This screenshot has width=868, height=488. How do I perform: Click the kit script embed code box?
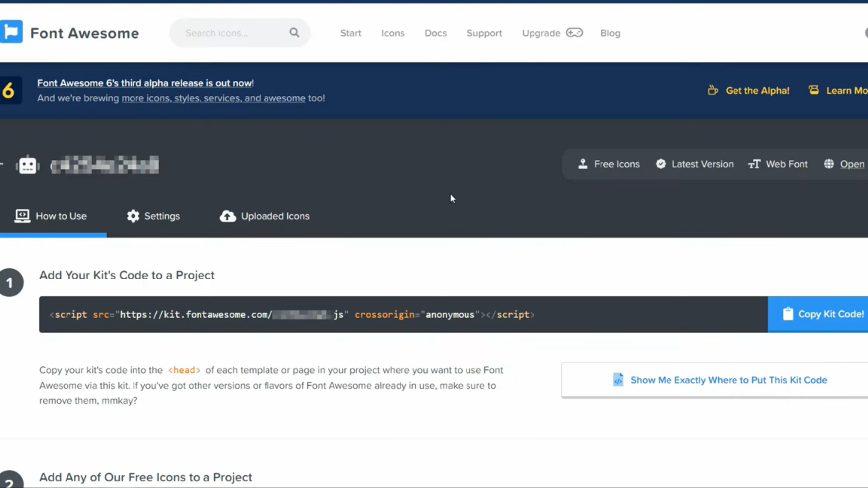[403, 315]
